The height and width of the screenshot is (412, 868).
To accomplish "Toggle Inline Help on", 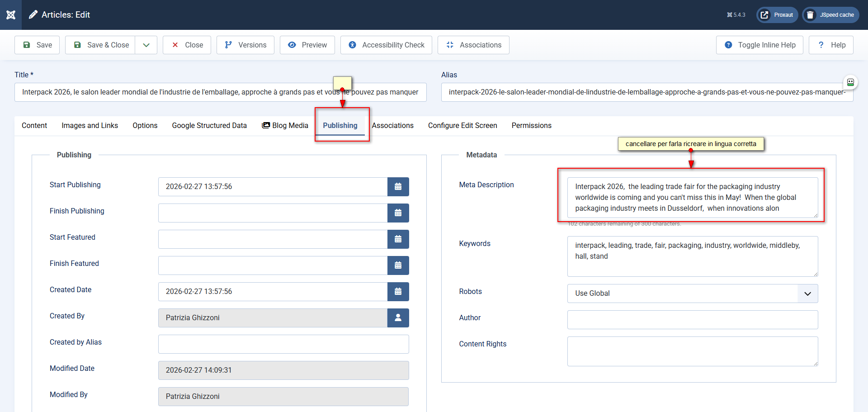I will tap(759, 45).
